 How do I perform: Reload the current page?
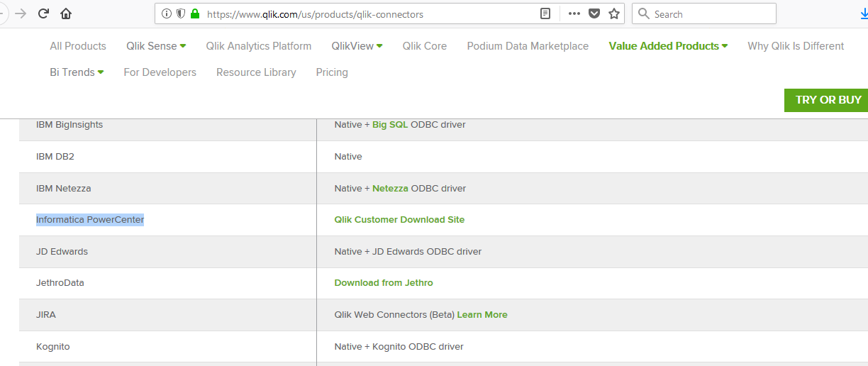pos(44,13)
